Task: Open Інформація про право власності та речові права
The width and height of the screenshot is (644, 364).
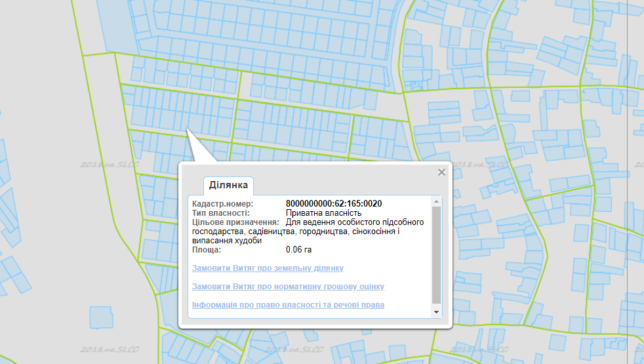Action: [288, 305]
